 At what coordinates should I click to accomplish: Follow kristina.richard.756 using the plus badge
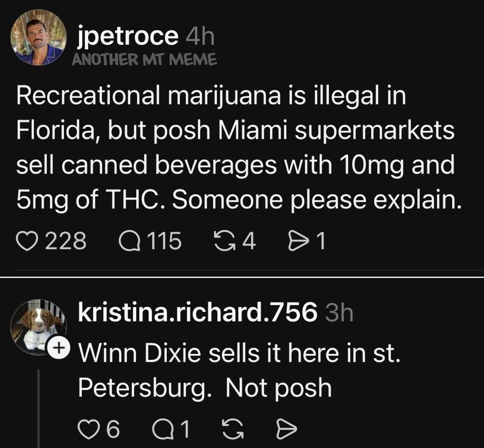[57, 347]
